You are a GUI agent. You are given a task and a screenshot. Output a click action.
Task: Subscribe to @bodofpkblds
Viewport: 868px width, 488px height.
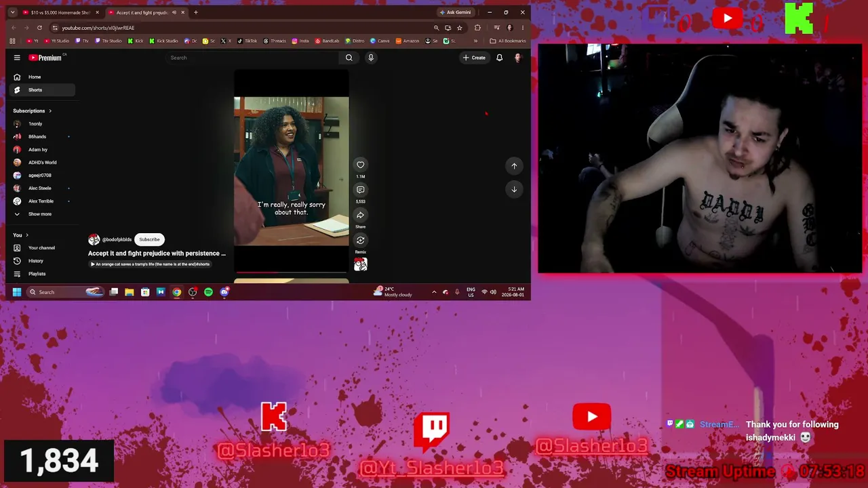[149, 239]
